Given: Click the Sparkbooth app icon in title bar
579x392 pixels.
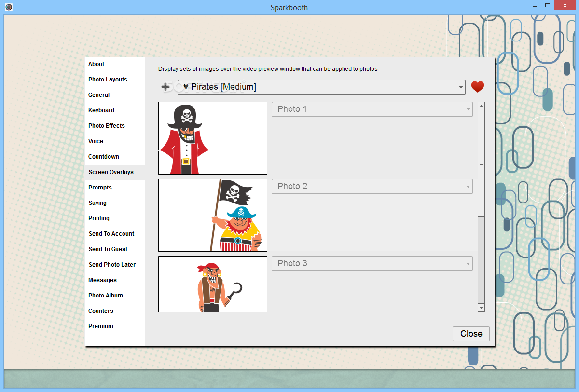Looking at the screenshot, I should [8, 7].
